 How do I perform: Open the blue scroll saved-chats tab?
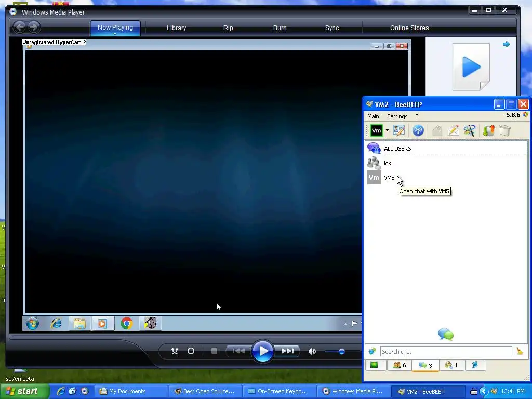(475, 365)
